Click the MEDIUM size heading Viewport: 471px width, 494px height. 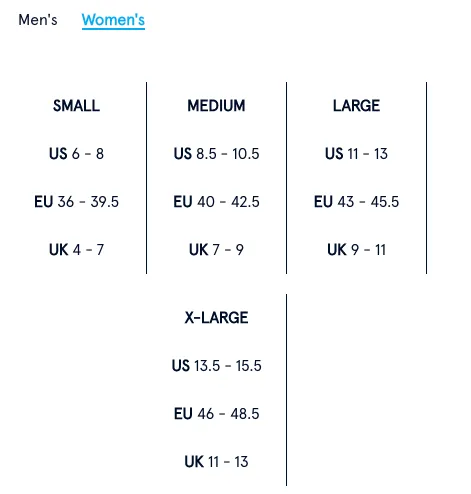(x=216, y=106)
